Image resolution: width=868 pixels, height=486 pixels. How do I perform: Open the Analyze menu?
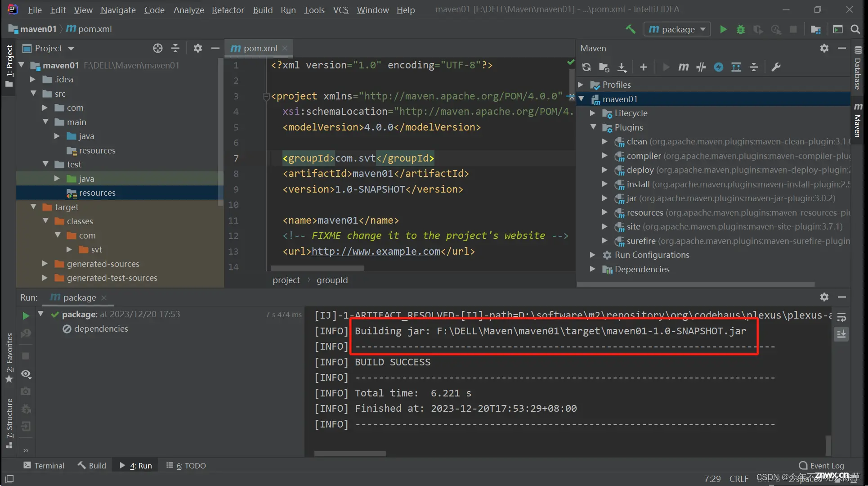coord(188,9)
